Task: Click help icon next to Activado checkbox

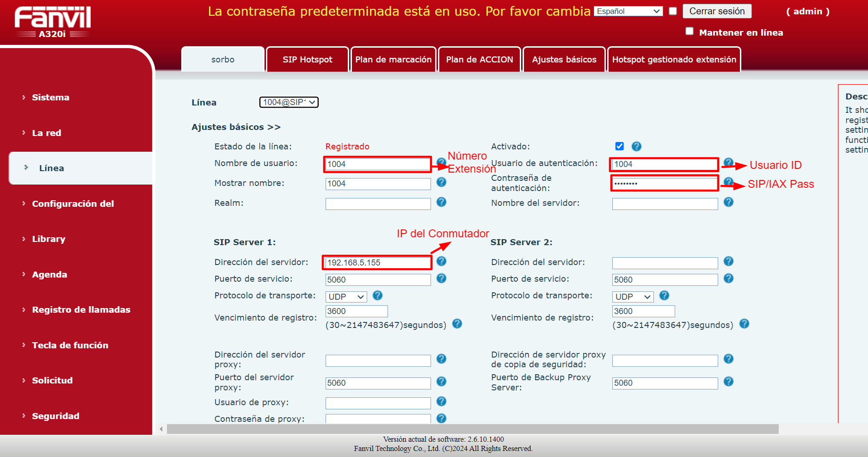Action: 636,146
